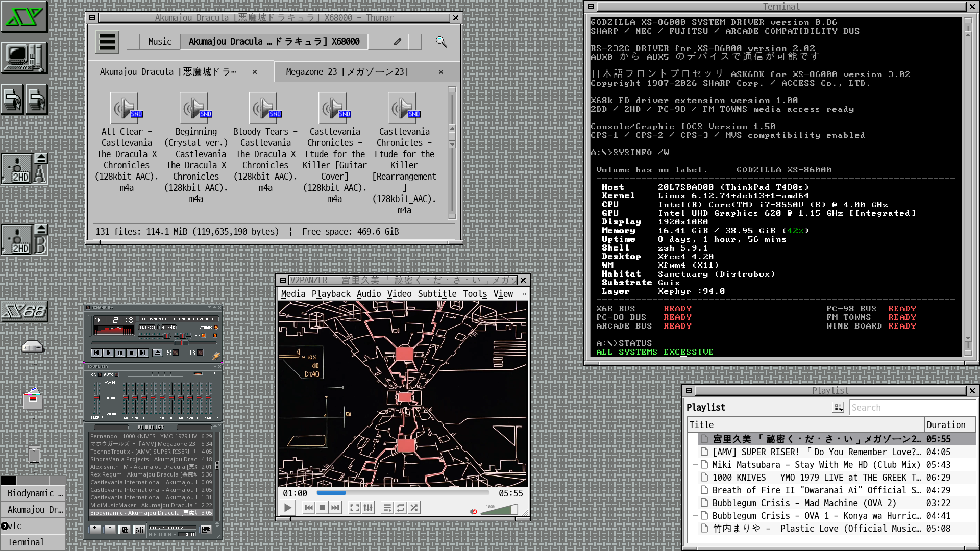
Task: Play the video in VLC
Action: (288, 508)
